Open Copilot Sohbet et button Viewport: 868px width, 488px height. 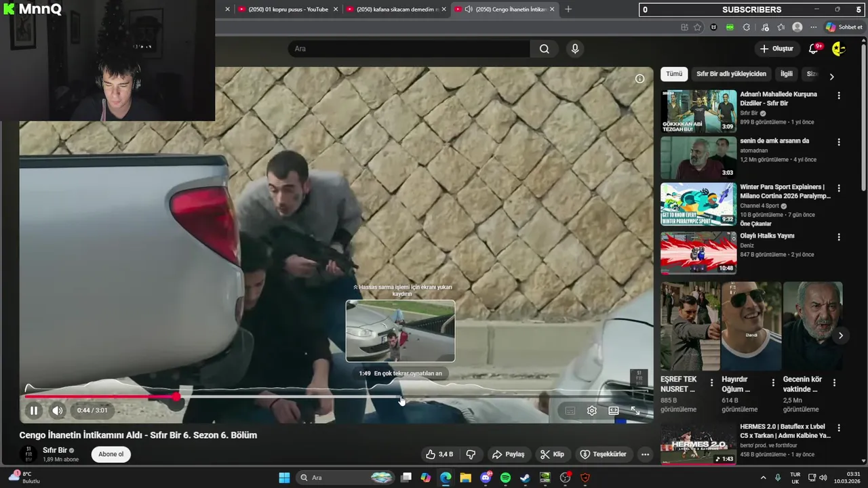click(844, 27)
